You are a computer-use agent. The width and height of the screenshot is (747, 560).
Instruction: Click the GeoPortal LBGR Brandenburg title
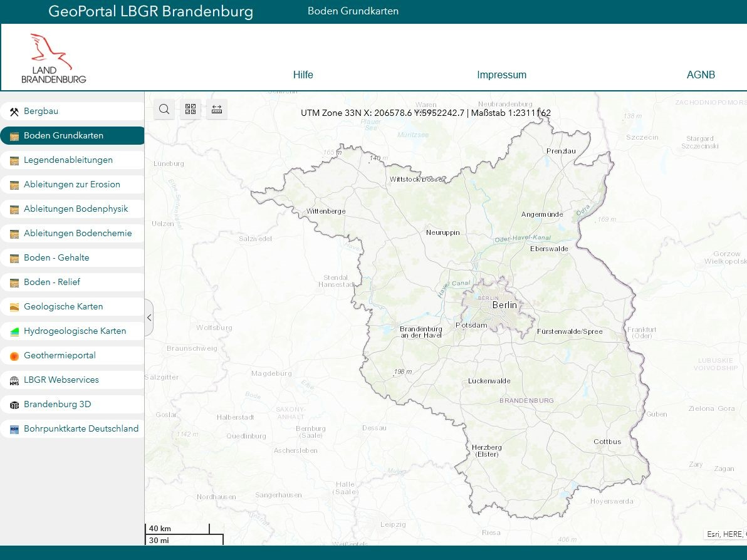click(x=150, y=11)
